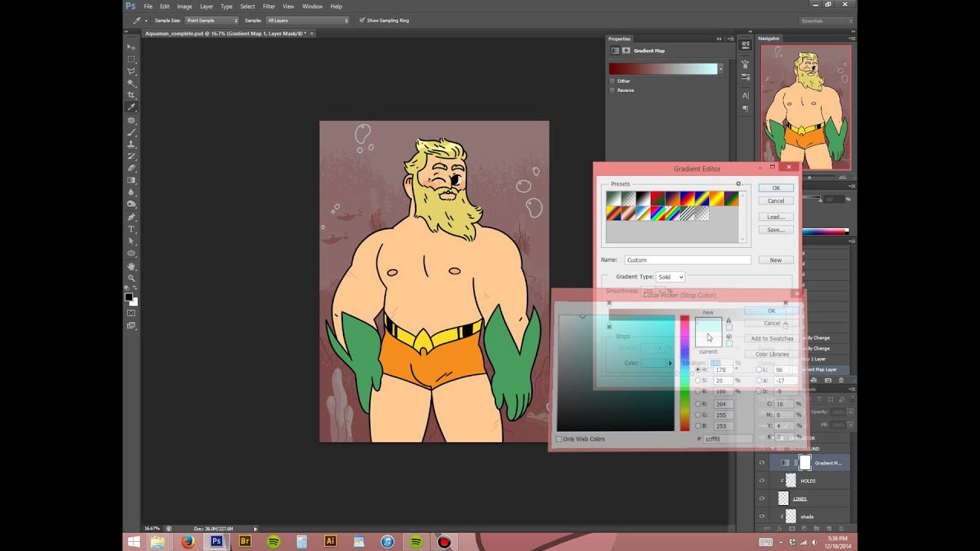Select the Blur tool
This screenshot has width=980, height=551.
131,192
